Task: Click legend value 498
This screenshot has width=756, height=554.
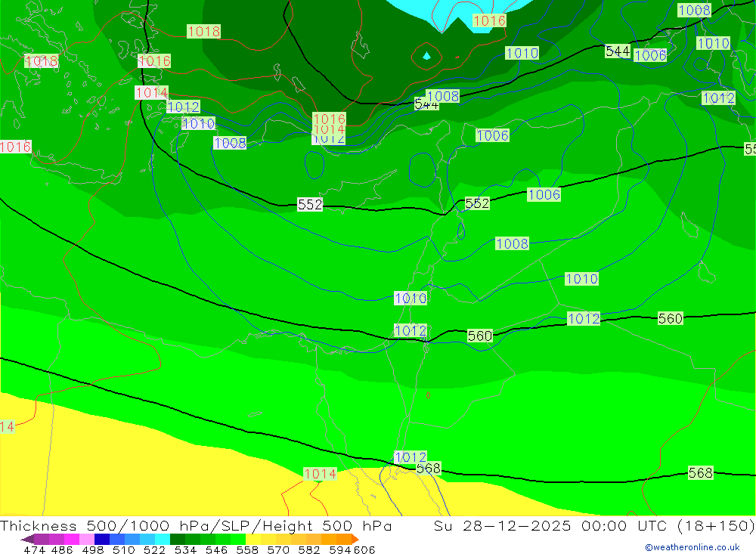Action: (92, 549)
